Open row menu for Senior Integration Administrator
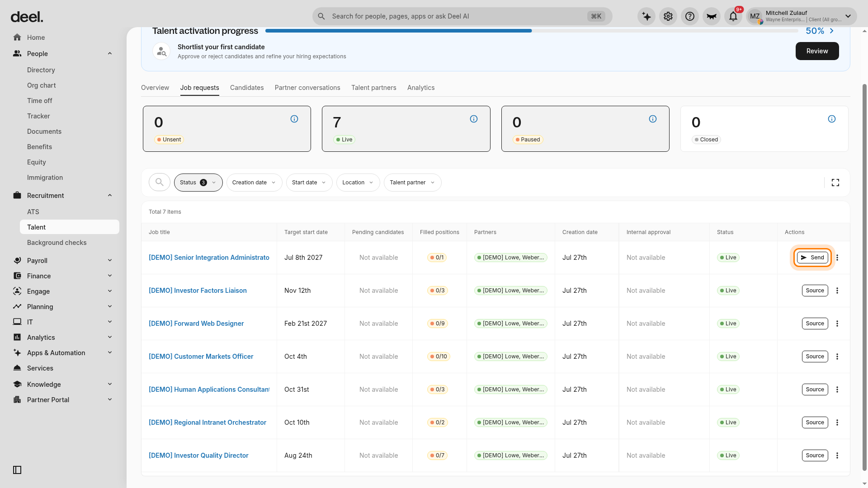Screen dimensions: 868x488 (x=837, y=258)
